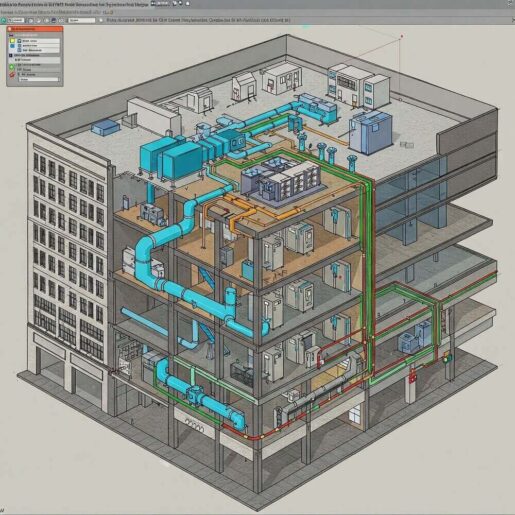Select the red fire valve at ground level
This screenshot has width=515, height=515.
click(x=413, y=377)
